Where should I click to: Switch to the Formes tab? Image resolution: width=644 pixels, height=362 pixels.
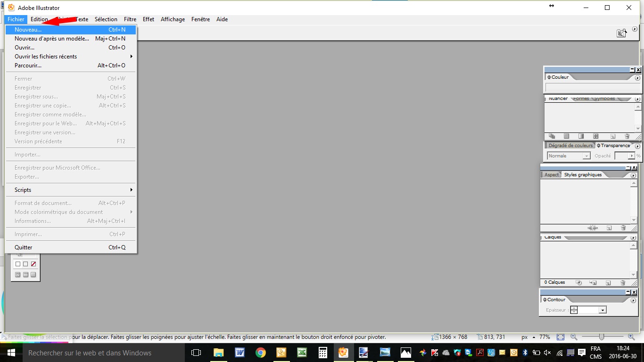[x=581, y=99]
